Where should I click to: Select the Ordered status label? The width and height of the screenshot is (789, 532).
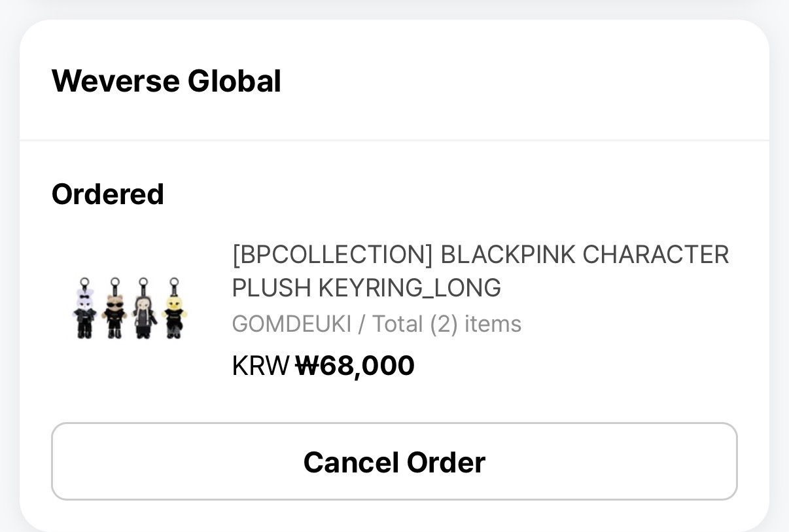pos(107,194)
